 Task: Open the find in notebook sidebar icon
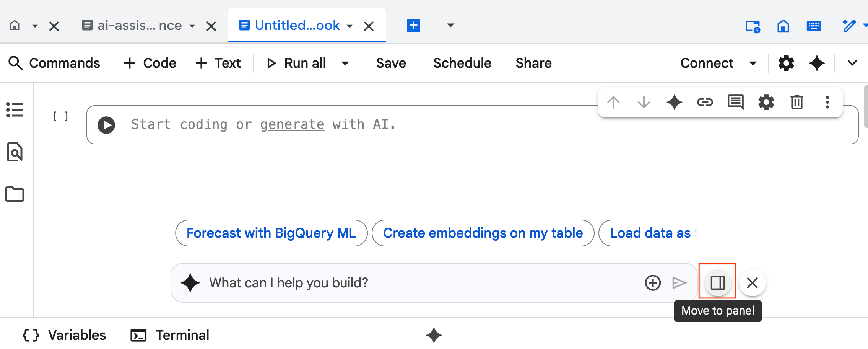click(15, 152)
